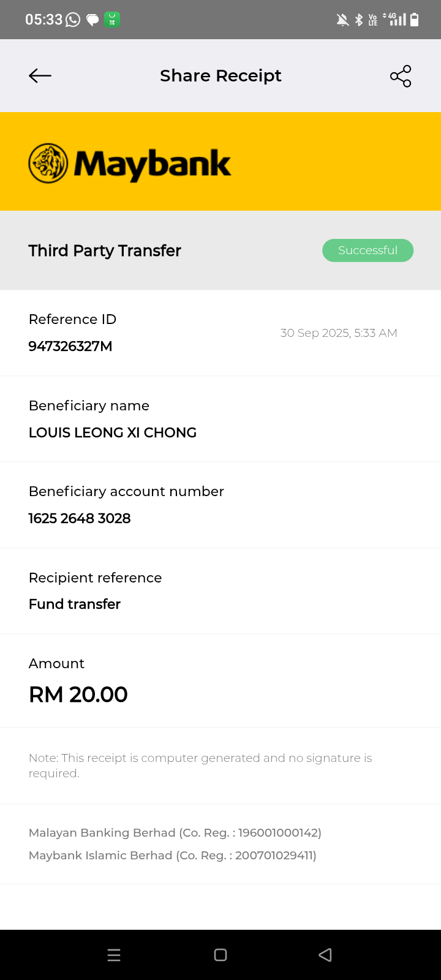Tap the Fund transfer recipient reference
The width and height of the screenshot is (441, 980).
coord(75,604)
